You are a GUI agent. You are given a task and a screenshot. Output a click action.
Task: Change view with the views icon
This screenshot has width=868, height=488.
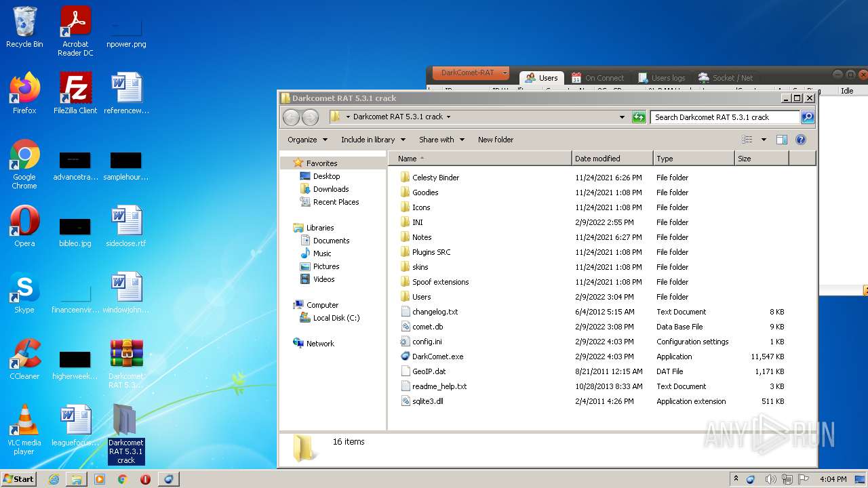click(747, 140)
